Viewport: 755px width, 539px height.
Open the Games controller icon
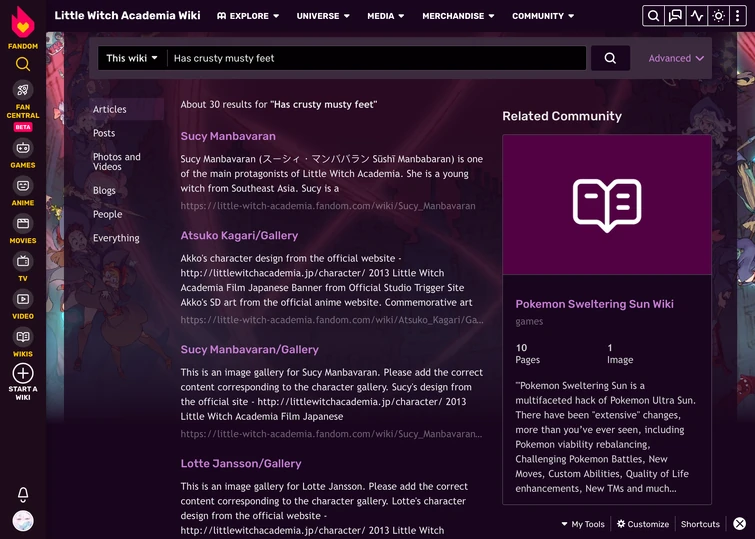coord(23,148)
